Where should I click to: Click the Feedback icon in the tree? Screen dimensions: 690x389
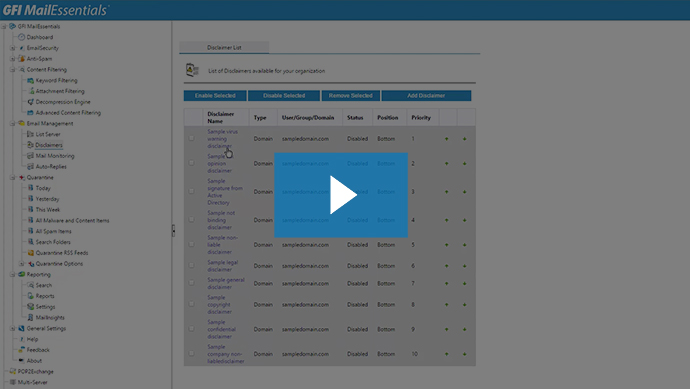tap(21, 350)
